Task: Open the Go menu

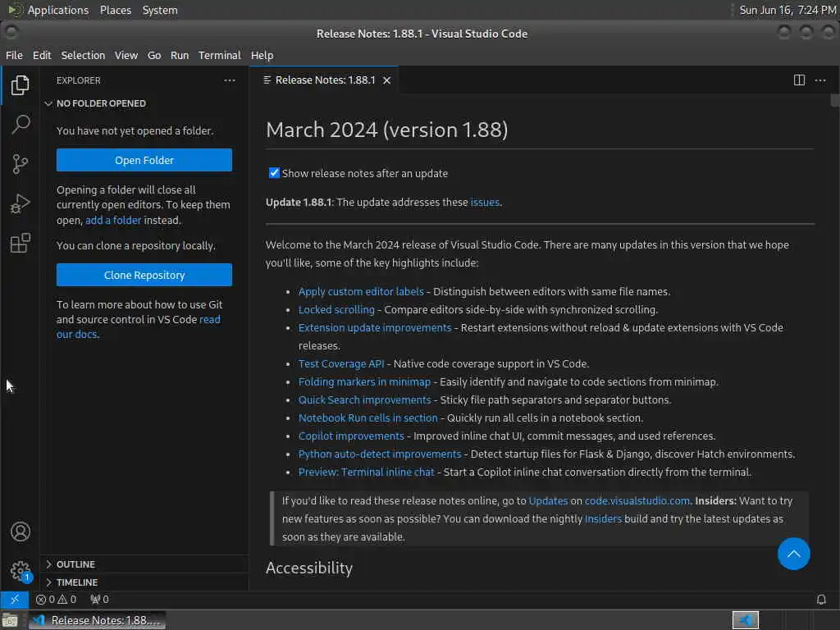Action: pyautogui.click(x=154, y=55)
